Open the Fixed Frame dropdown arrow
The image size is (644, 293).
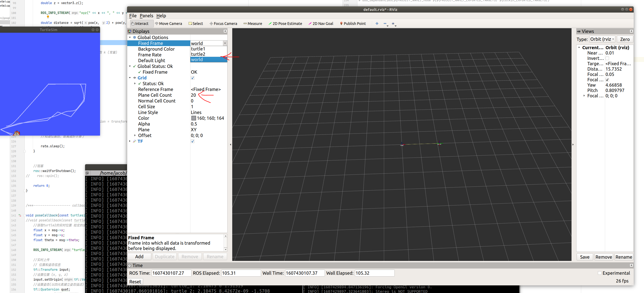[225, 43]
